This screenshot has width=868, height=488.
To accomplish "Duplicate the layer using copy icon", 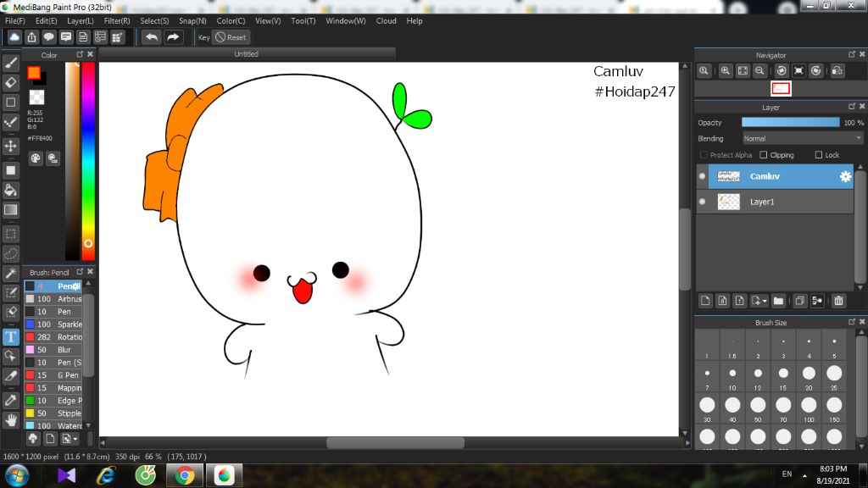I will pyautogui.click(x=799, y=301).
